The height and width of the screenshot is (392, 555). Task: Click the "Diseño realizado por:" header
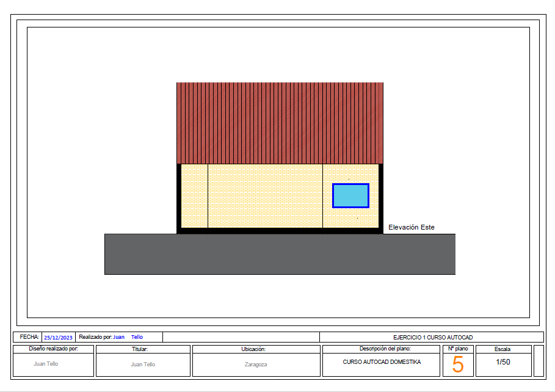coord(54,349)
